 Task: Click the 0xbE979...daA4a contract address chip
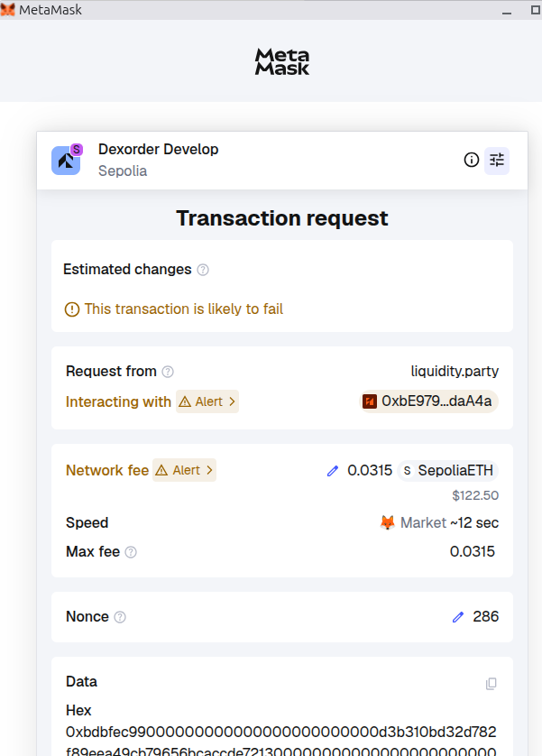coord(428,401)
